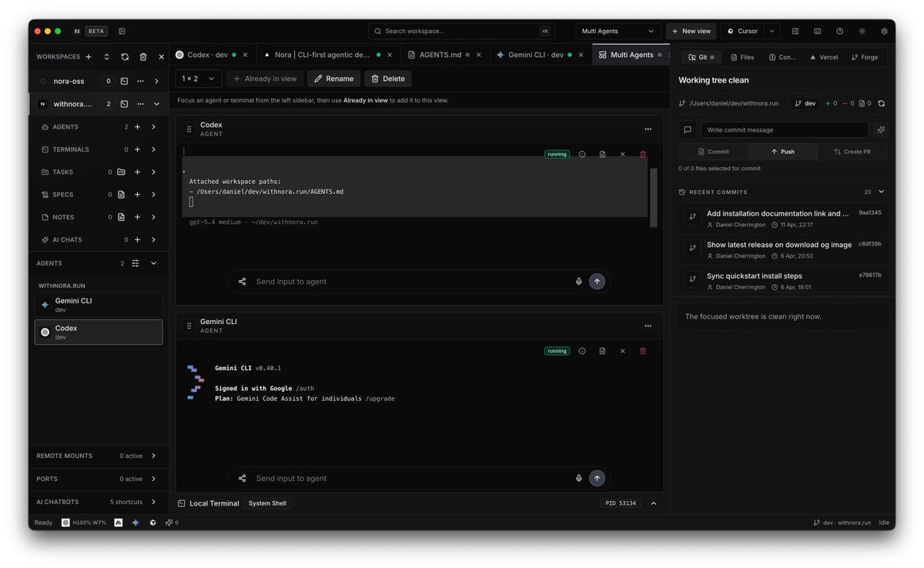Select the dev branch button in Git panel
This screenshot has height=568, width=924.
[x=805, y=103]
